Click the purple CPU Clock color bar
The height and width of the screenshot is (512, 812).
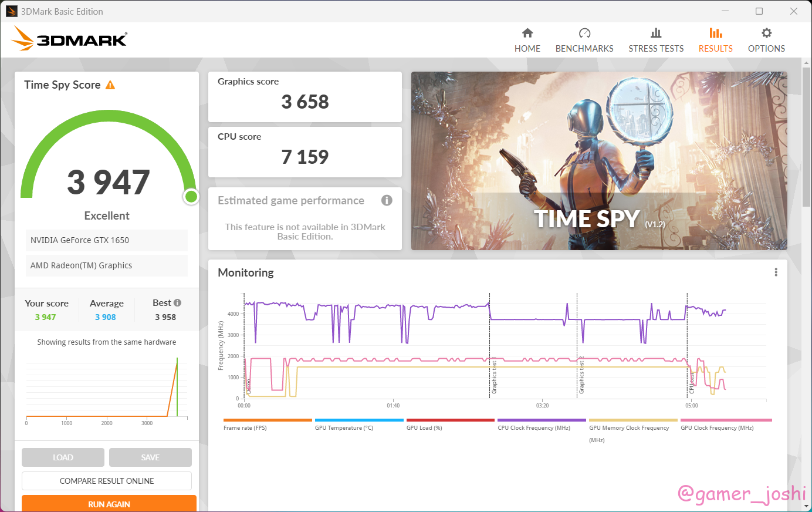point(542,420)
